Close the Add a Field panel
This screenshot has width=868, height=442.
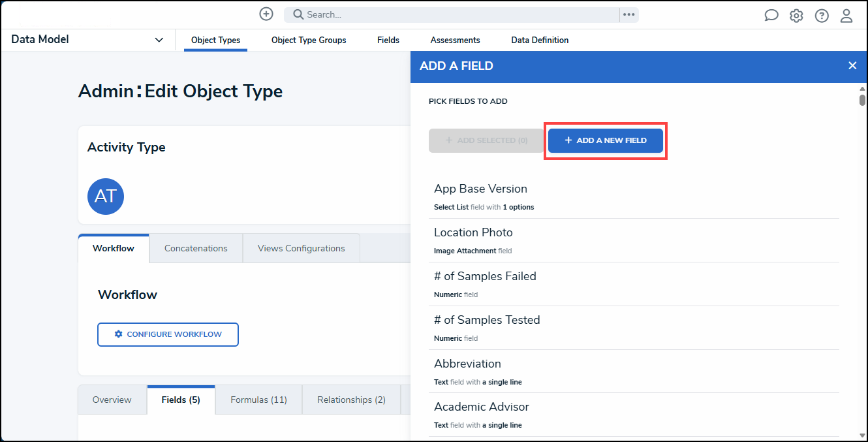point(852,65)
